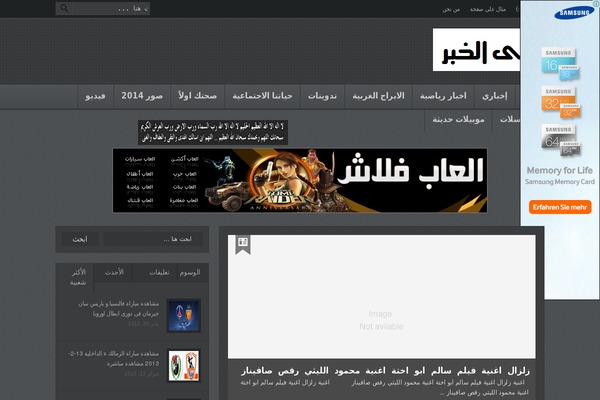The width and height of the screenshot is (600, 400).
Task: Open the زلزال اغنية فيلم سالم ابو اخته post title
Action: (x=385, y=371)
